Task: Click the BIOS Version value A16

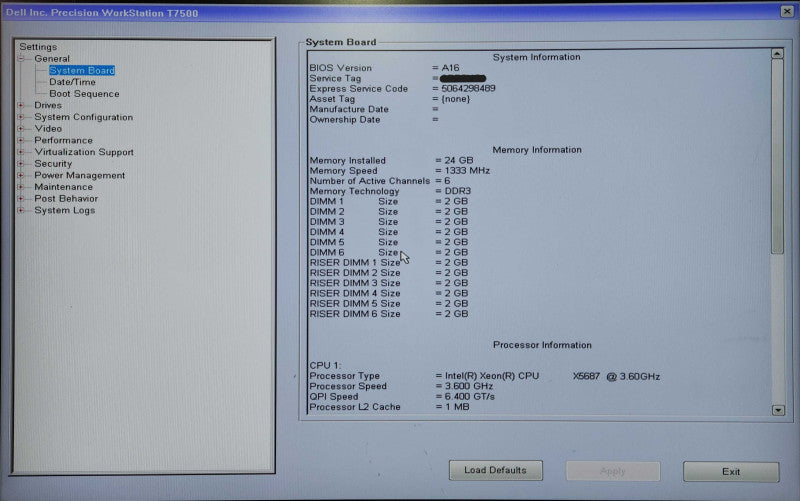Action: 450,68
